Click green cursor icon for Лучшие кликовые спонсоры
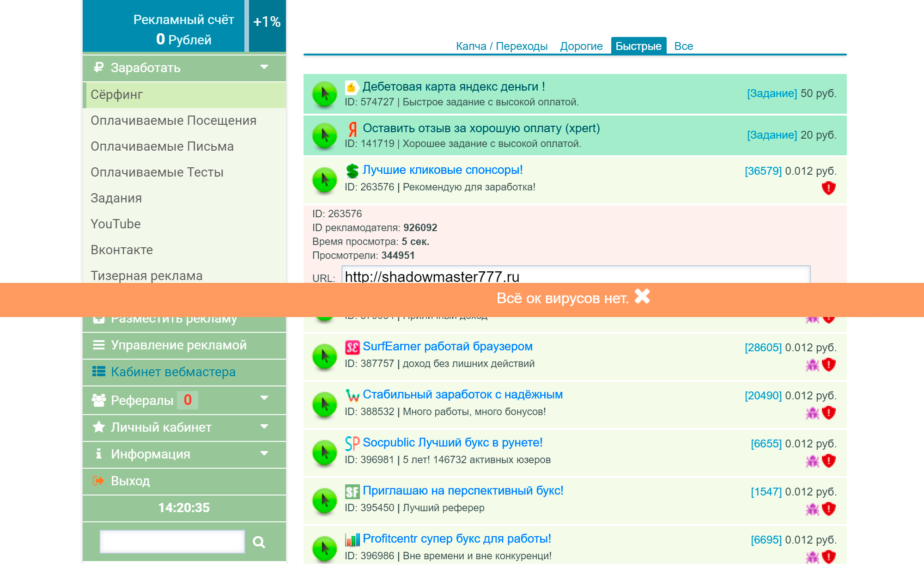 (x=325, y=179)
